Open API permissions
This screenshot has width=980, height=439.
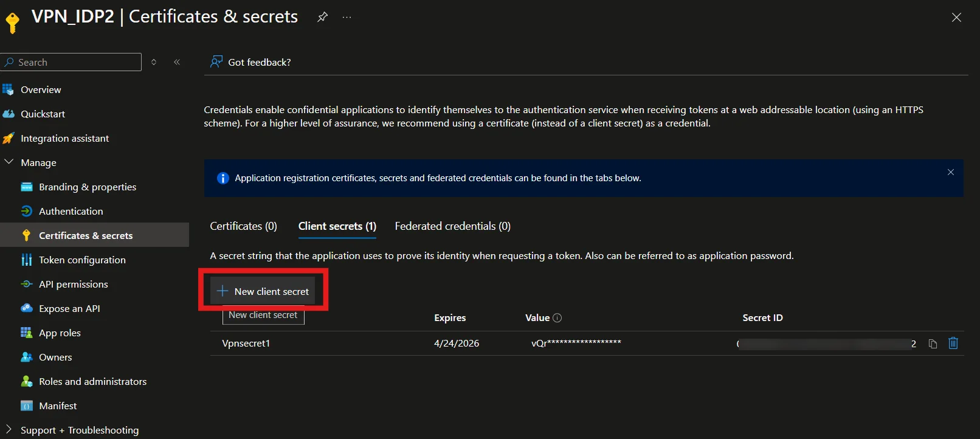(74, 284)
